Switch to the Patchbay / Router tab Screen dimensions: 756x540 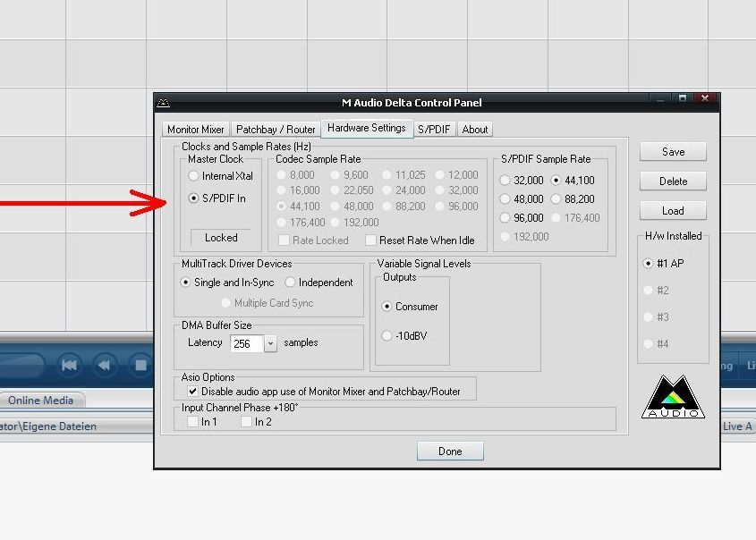tap(276, 130)
